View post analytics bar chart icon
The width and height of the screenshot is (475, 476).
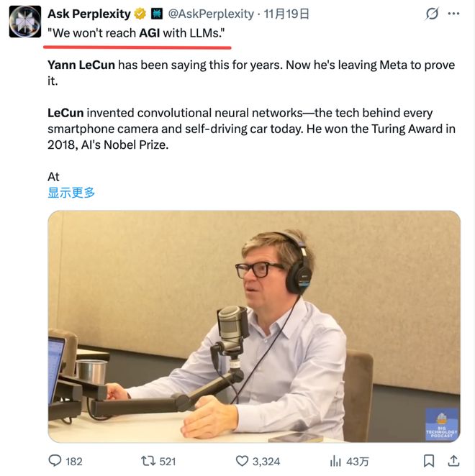[x=335, y=461]
